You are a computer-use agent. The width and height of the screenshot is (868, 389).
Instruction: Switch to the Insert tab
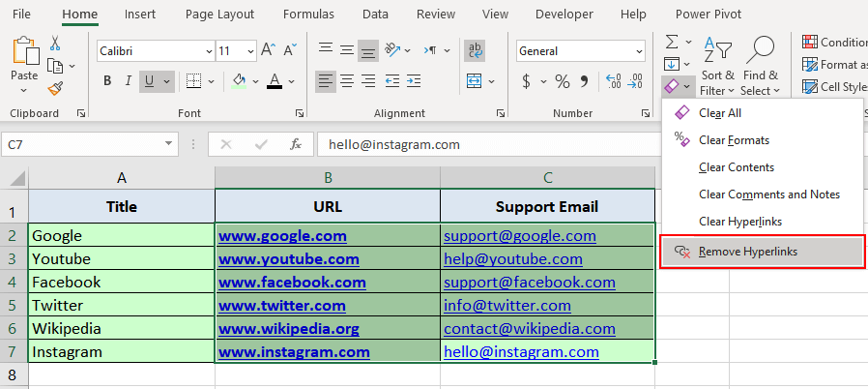click(x=139, y=14)
